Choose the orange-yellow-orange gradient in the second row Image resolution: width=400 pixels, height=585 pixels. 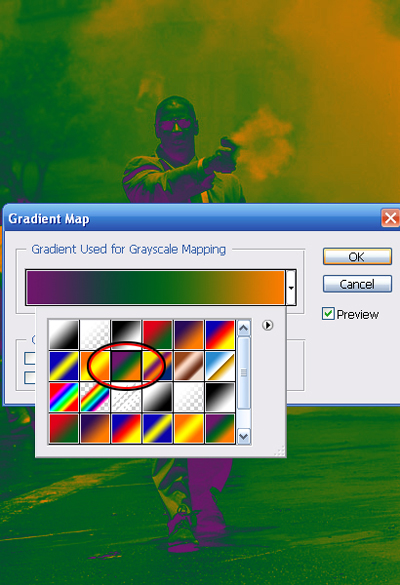point(95,366)
